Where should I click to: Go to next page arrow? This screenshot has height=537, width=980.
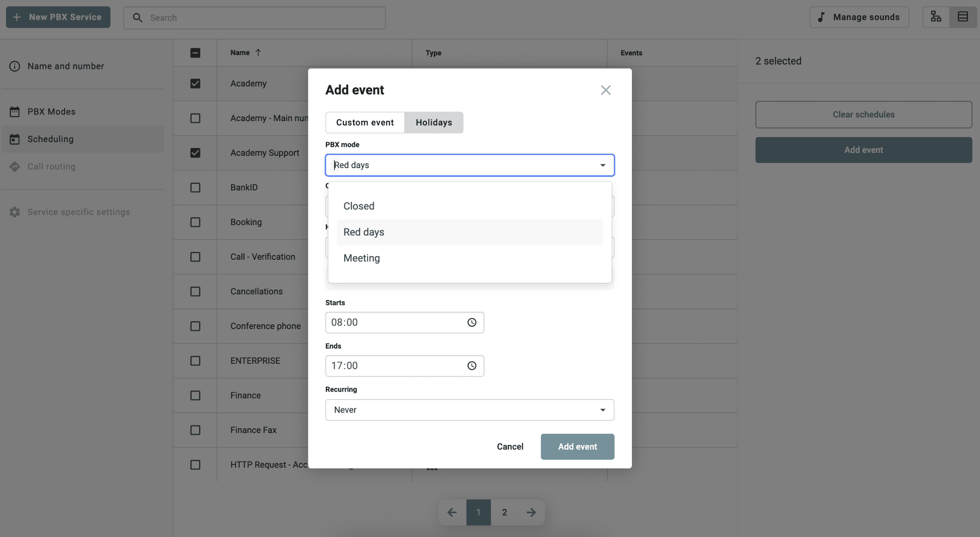point(531,512)
